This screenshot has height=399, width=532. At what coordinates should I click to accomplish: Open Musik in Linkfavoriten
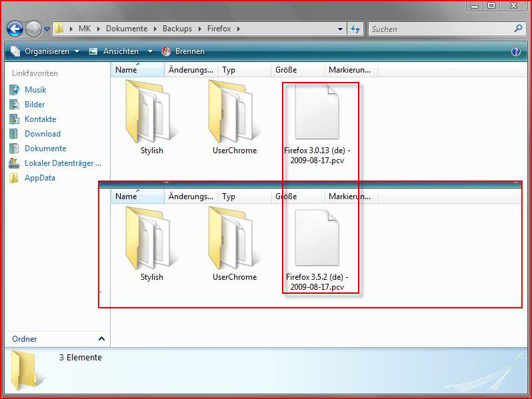(35, 90)
